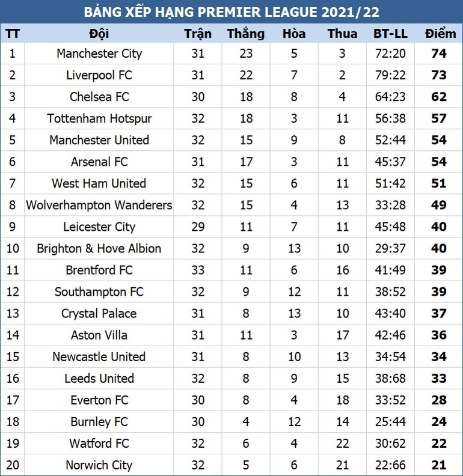Click Brighton & Hove Albion name
The width and height of the screenshot is (463, 476).
[x=99, y=248]
